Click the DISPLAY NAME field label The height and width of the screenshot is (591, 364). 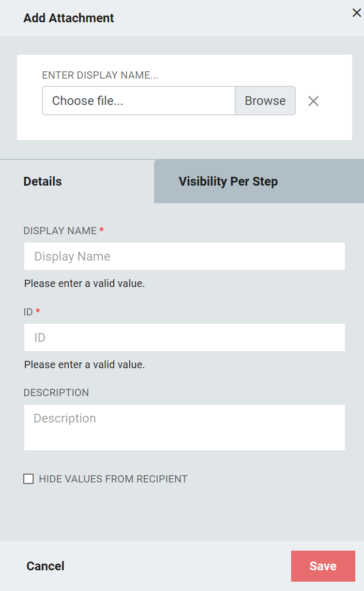click(60, 231)
